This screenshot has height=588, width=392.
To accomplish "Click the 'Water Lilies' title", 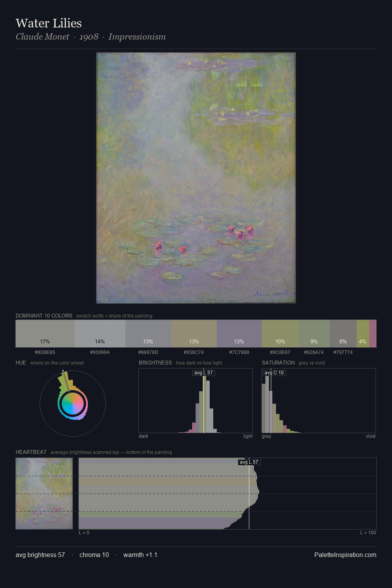I will click(49, 23).
